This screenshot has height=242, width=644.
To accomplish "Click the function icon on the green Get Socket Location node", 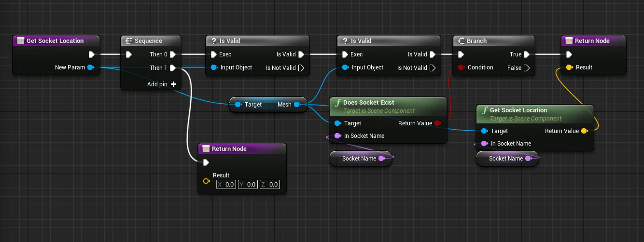I will pos(484,110).
